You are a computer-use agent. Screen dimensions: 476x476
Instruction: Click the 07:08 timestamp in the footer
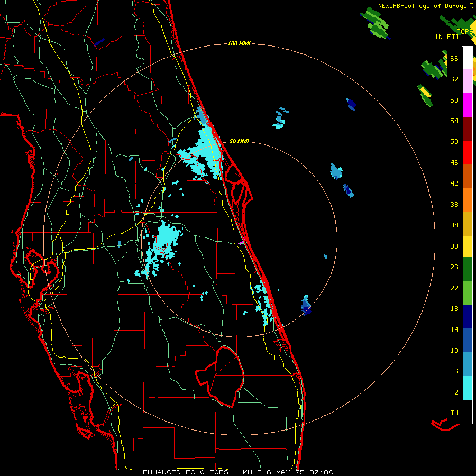(321, 472)
